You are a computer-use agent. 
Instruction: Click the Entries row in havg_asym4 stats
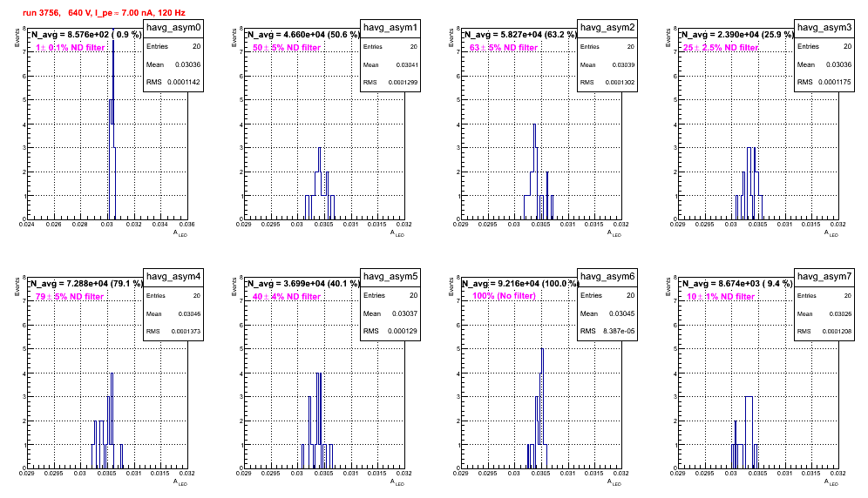point(173,296)
